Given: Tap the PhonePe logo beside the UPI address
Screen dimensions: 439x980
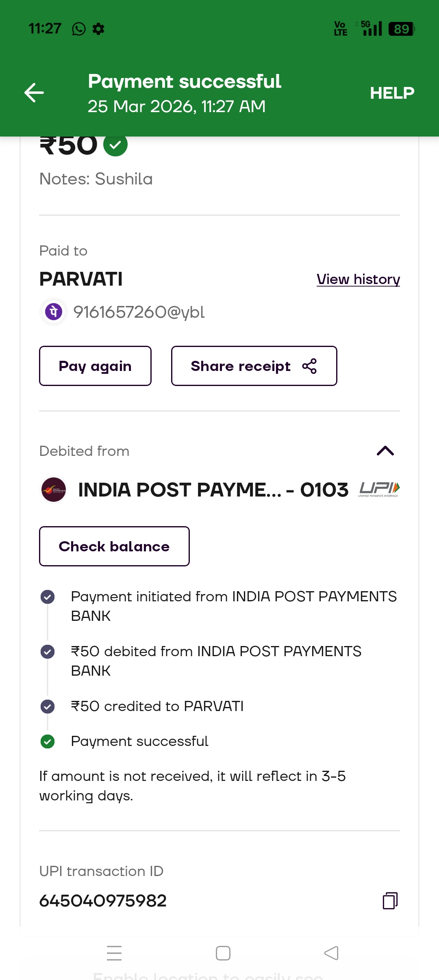Looking at the screenshot, I should (54, 312).
